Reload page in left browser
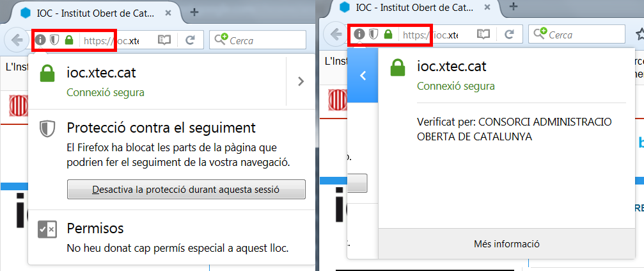Image resolution: width=644 pixels, height=271 pixels. coord(190,40)
